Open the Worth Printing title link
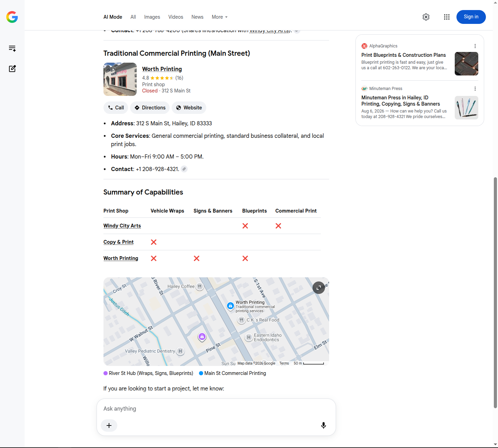Viewport: 498px width, 448px height. (x=162, y=69)
